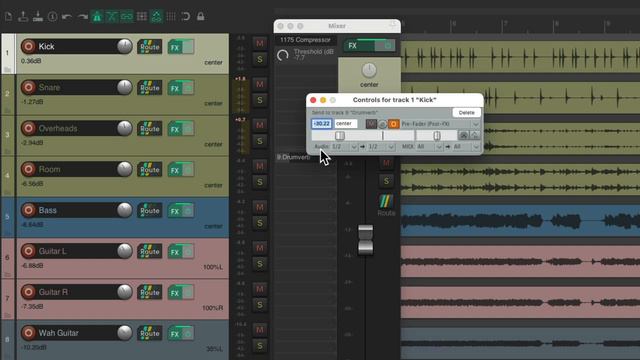Select the Guitar L track name
The height and width of the screenshot is (360, 640).
(53, 251)
